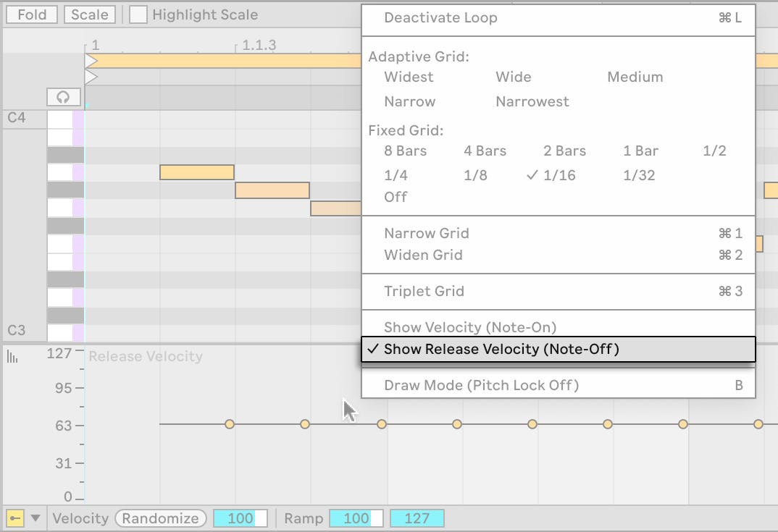Click the Fold button

(31, 14)
